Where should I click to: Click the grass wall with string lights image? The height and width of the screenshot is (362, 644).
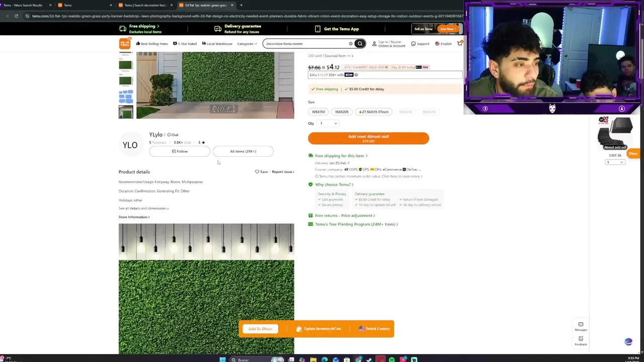tap(206, 289)
